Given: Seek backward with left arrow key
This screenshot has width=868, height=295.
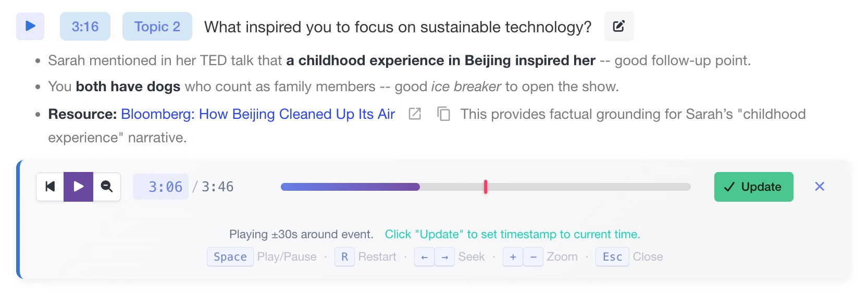Looking at the screenshot, I should [x=425, y=257].
